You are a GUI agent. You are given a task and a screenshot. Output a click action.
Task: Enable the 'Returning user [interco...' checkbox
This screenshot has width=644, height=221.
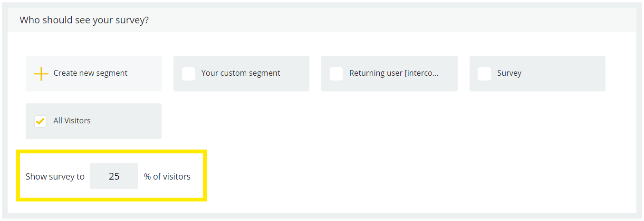336,73
